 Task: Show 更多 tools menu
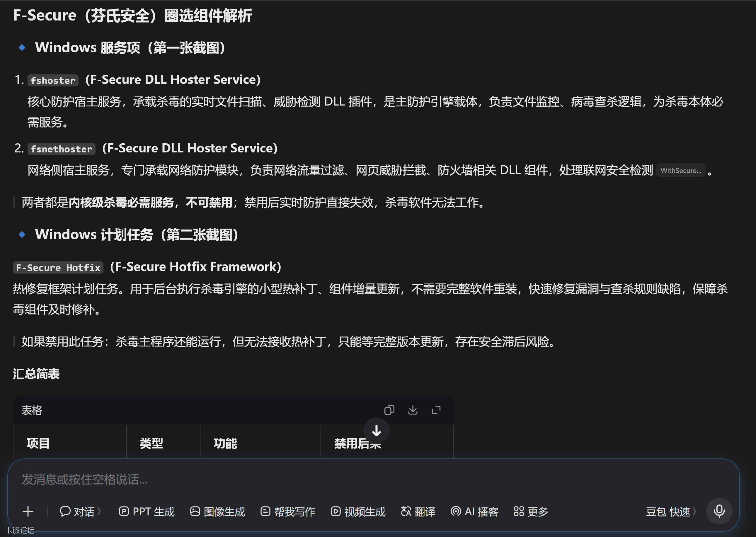[x=531, y=511]
